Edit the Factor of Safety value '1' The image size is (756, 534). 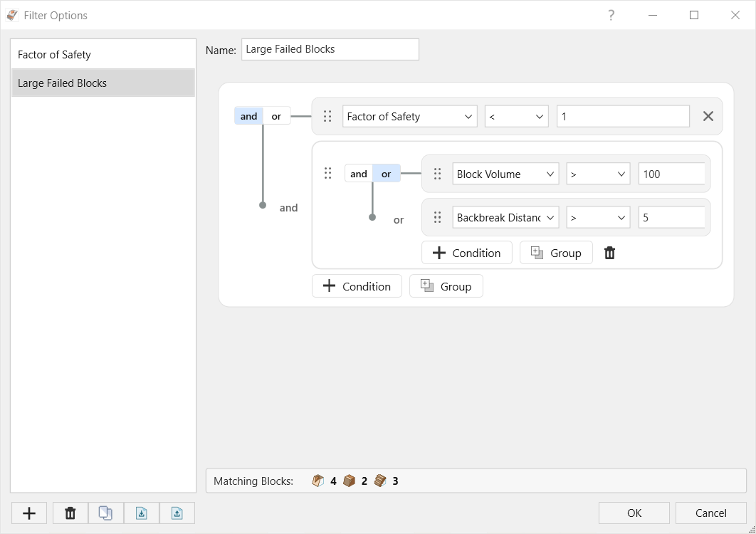(x=623, y=116)
